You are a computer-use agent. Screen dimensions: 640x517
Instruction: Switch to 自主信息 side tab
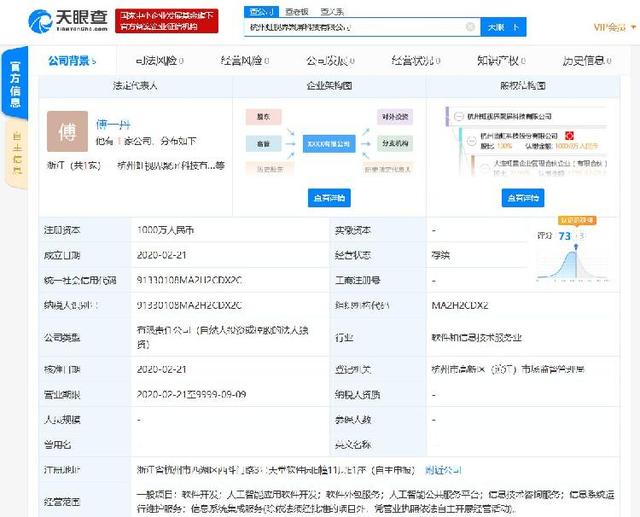tap(17, 154)
